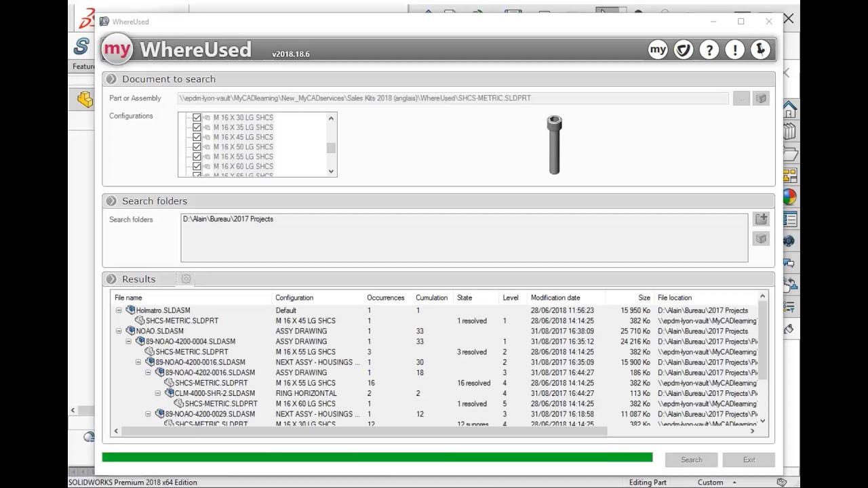This screenshot has width=868, height=488.
Task: Collapse 89-NOAO-4200-0004.SLDASM node
Action: coord(129,342)
